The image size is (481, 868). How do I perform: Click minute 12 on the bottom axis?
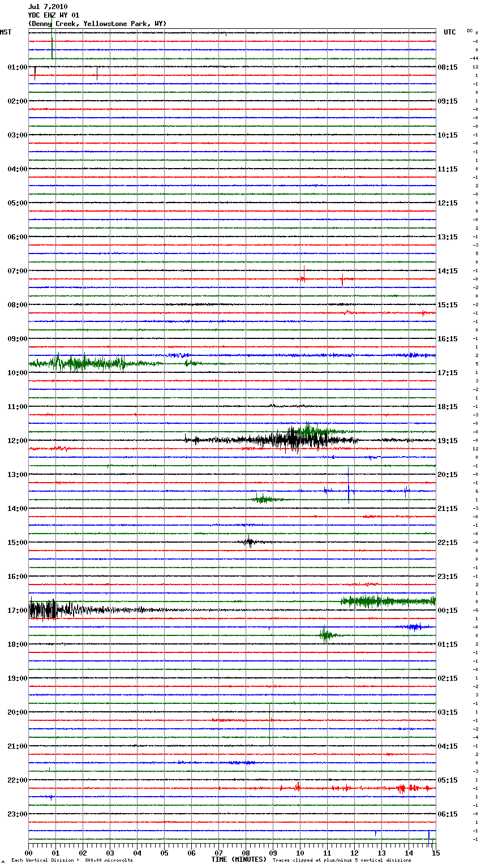(354, 852)
